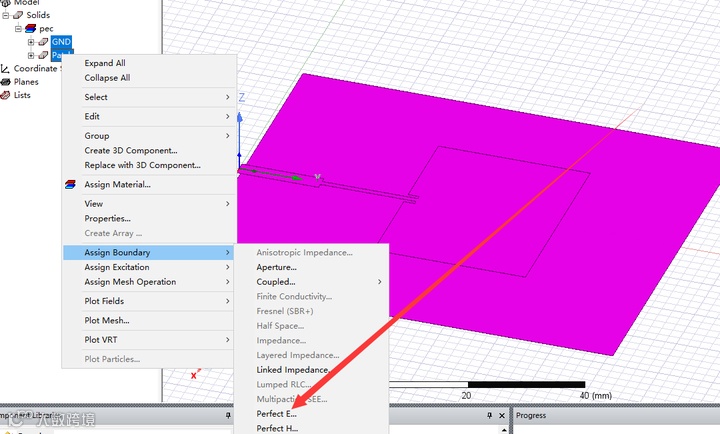
Task: Open the View submenu arrow
Action: pyautogui.click(x=227, y=203)
